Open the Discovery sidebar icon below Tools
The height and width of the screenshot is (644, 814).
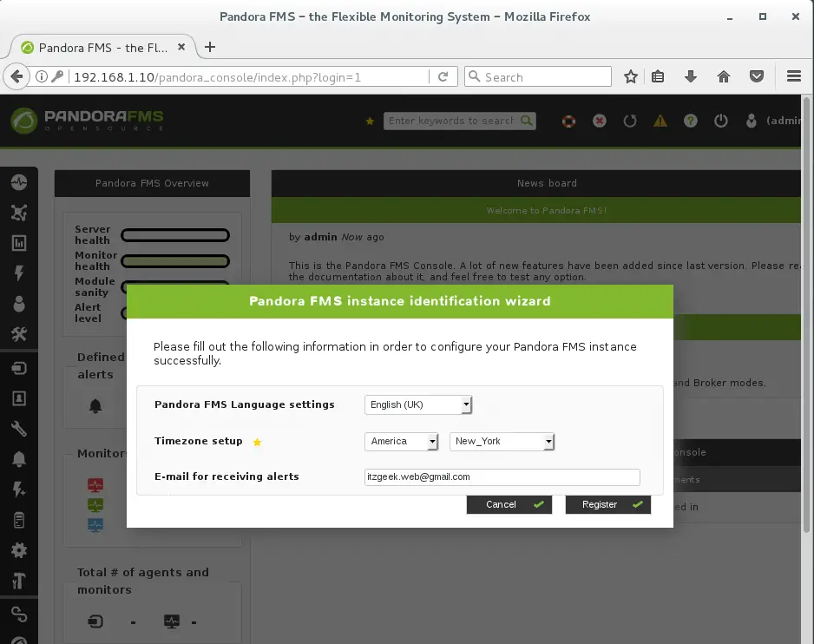(x=19, y=368)
